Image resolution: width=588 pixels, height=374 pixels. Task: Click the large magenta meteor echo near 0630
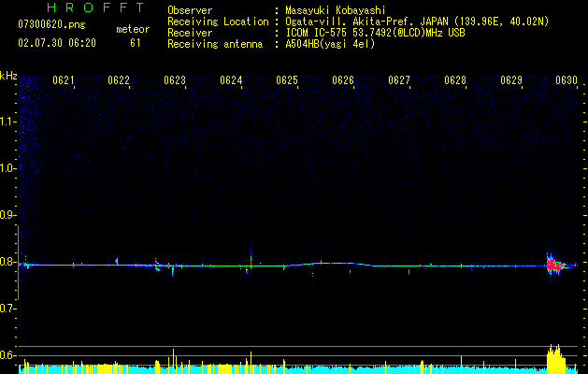pyautogui.click(x=554, y=265)
